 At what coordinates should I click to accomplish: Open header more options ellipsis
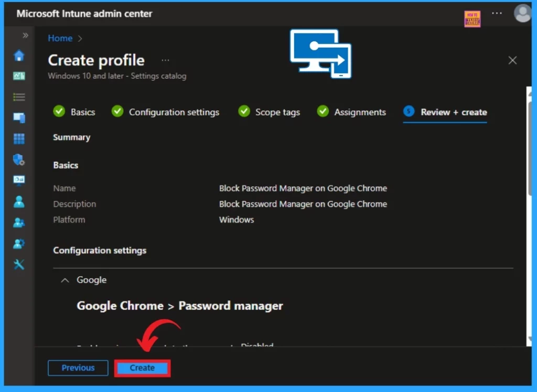497,13
